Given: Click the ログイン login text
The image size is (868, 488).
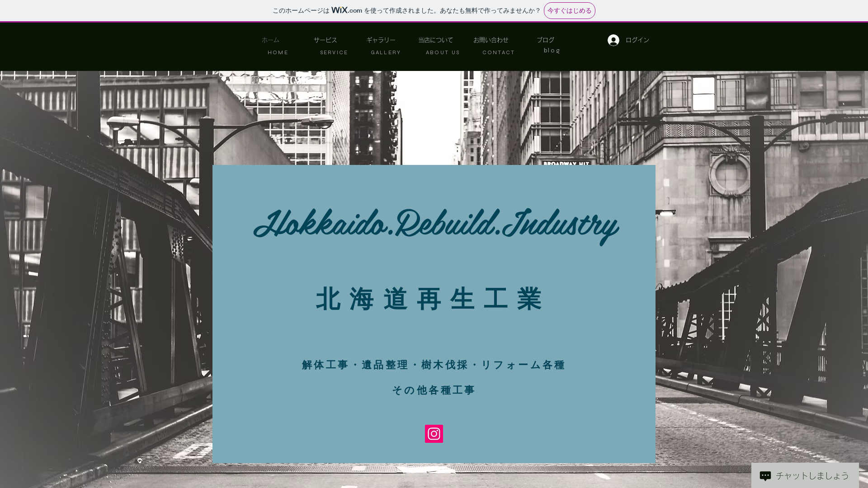Looking at the screenshot, I should tap(637, 40).
